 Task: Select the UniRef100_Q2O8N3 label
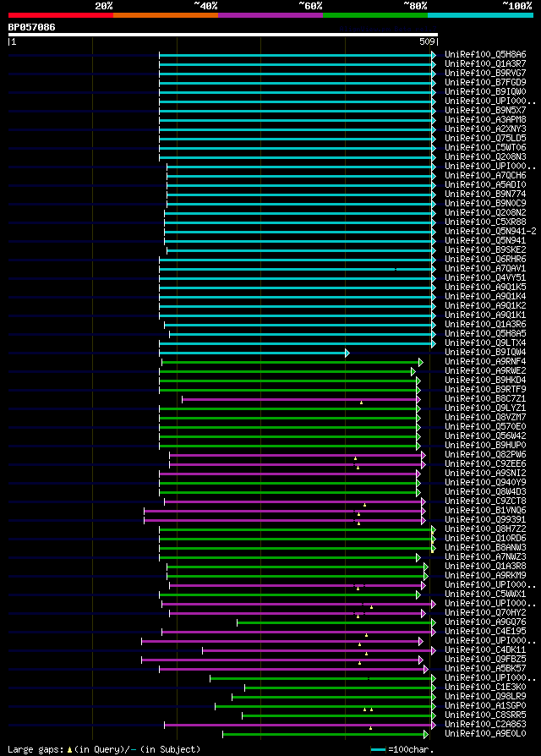[x=485, y=156]
